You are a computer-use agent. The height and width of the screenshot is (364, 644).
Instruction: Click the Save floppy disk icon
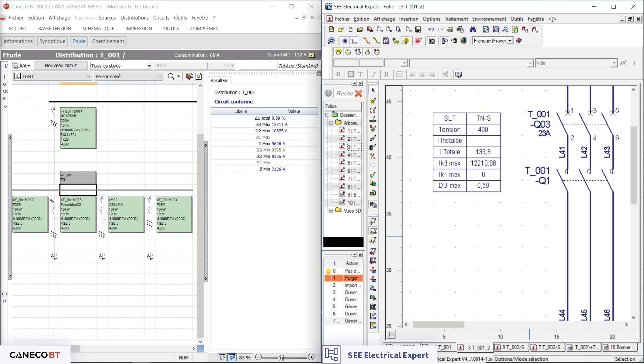(418, 30)
